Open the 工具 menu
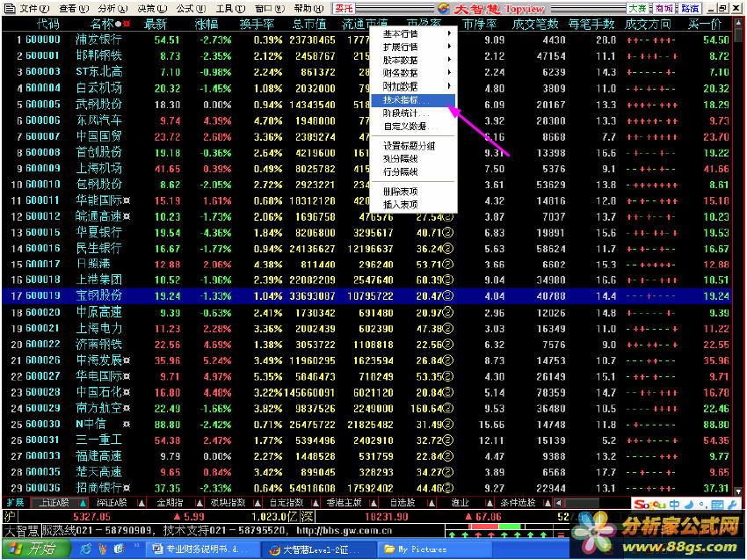 tap(230, 8)
